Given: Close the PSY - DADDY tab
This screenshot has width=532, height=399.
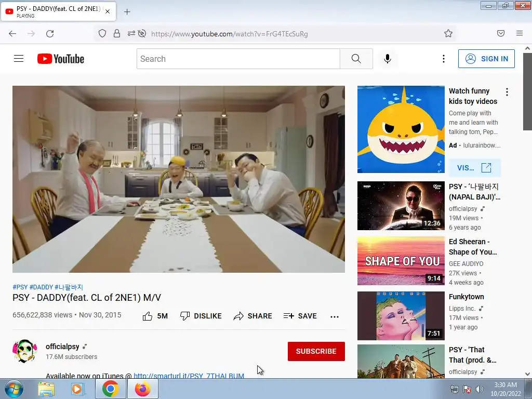Looking at the screenshot, I should [108, 11].
